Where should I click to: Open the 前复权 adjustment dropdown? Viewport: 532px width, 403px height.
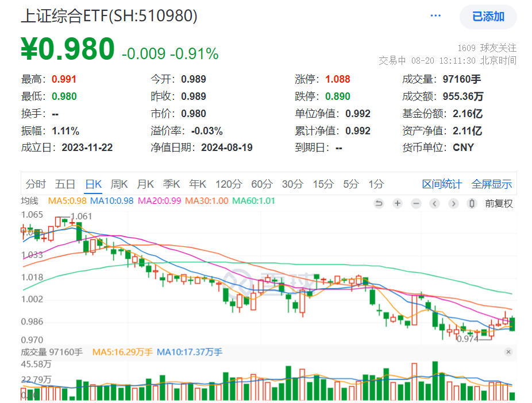(499, 203)
